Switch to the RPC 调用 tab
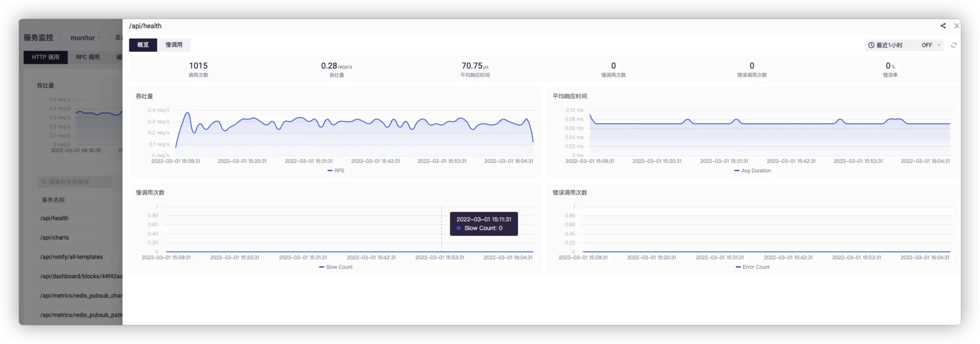This screenshot has height=344, width=980. (x=88, y=57)
